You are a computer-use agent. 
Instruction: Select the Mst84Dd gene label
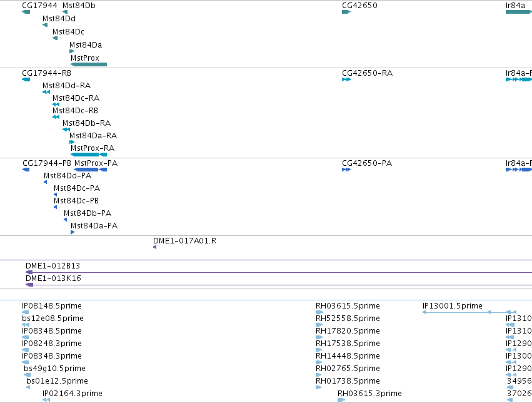point(59,19)
